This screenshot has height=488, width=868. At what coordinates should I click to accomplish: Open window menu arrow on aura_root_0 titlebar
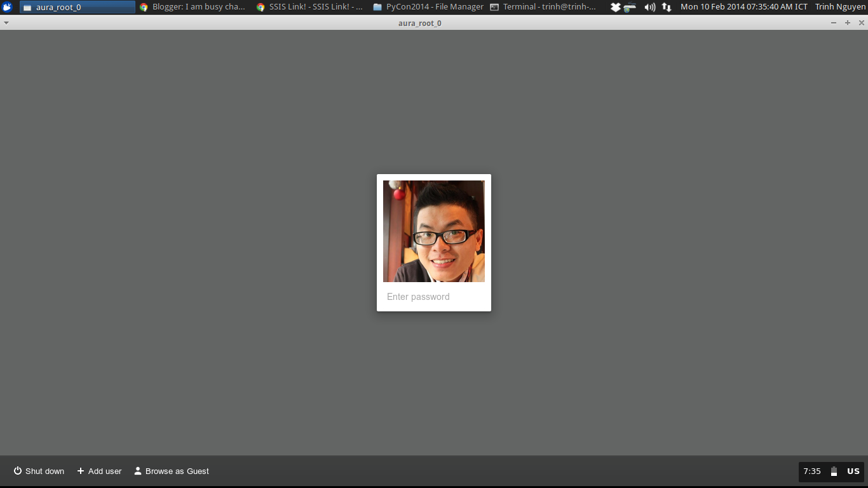pos(6,22)
